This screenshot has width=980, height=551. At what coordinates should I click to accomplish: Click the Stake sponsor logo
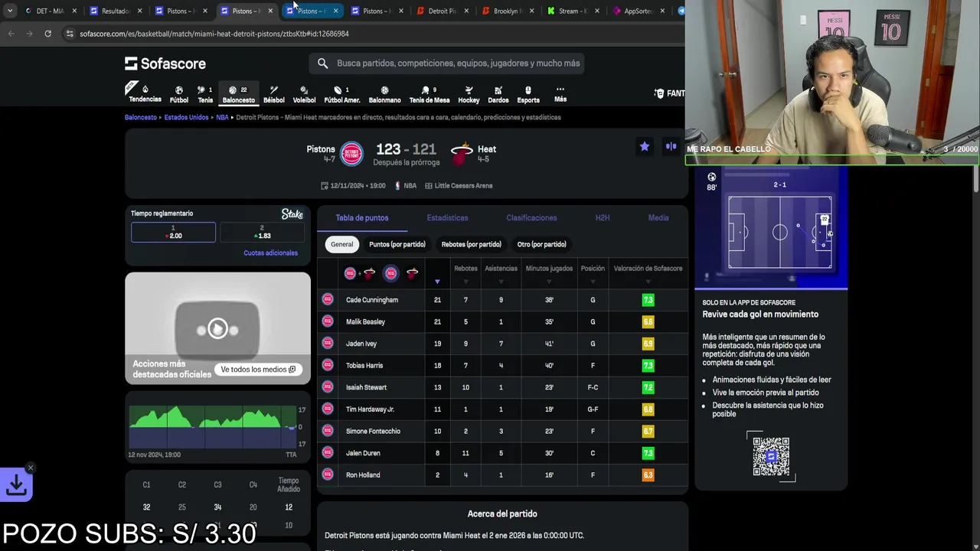(x=292, y=214)
